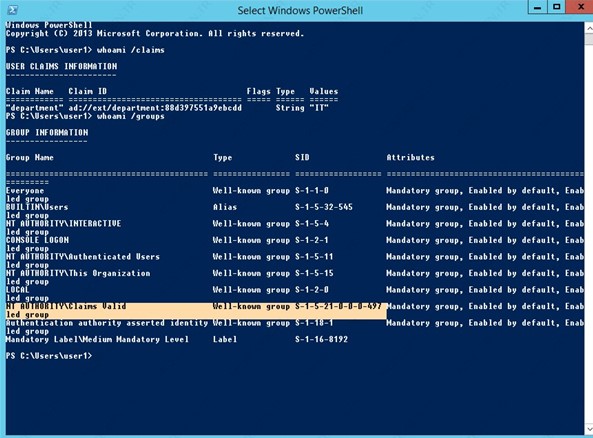Click the 'GROUP INFORMATION' heading

(47, 133)
